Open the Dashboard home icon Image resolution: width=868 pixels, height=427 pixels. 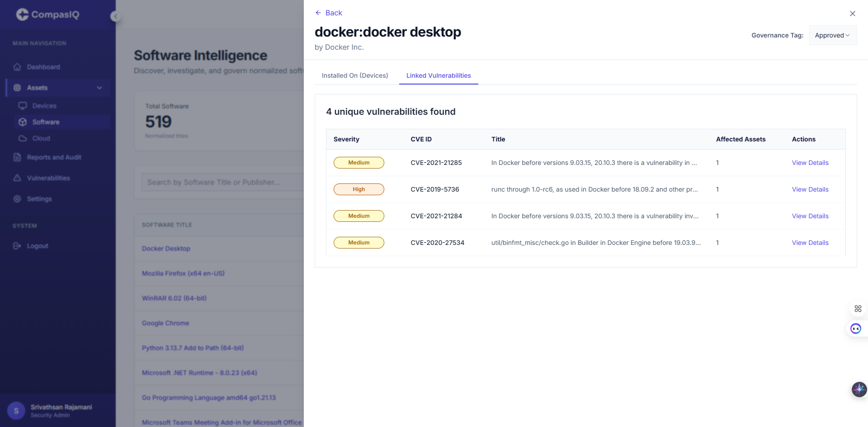(17, 67)
